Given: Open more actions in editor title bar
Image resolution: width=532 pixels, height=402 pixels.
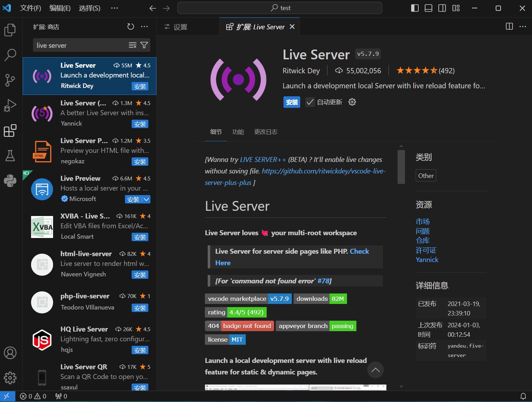Looking at the screenshot, I should tap(523, 27).
